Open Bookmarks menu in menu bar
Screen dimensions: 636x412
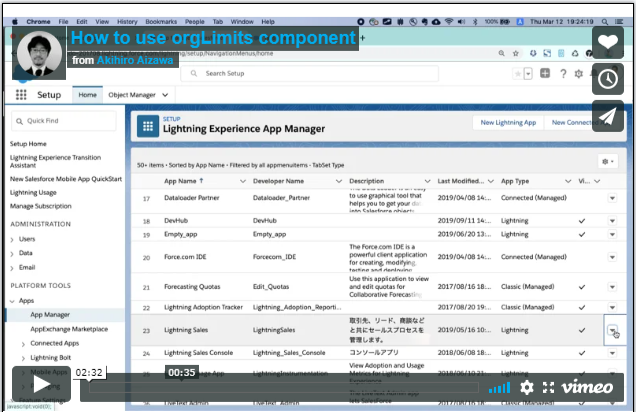pyautogui.click(x=161, y=21)
